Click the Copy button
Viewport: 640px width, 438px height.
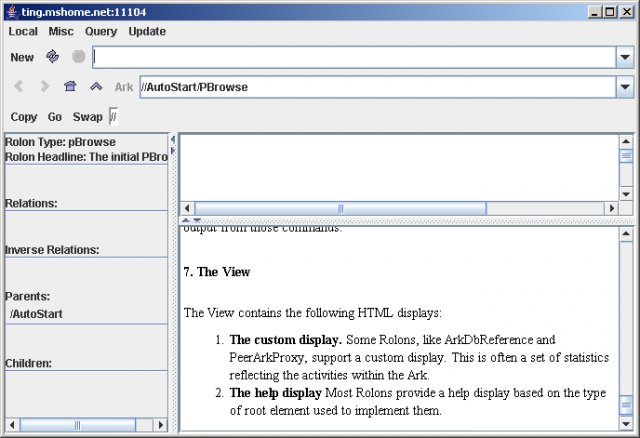click(24, 117)
